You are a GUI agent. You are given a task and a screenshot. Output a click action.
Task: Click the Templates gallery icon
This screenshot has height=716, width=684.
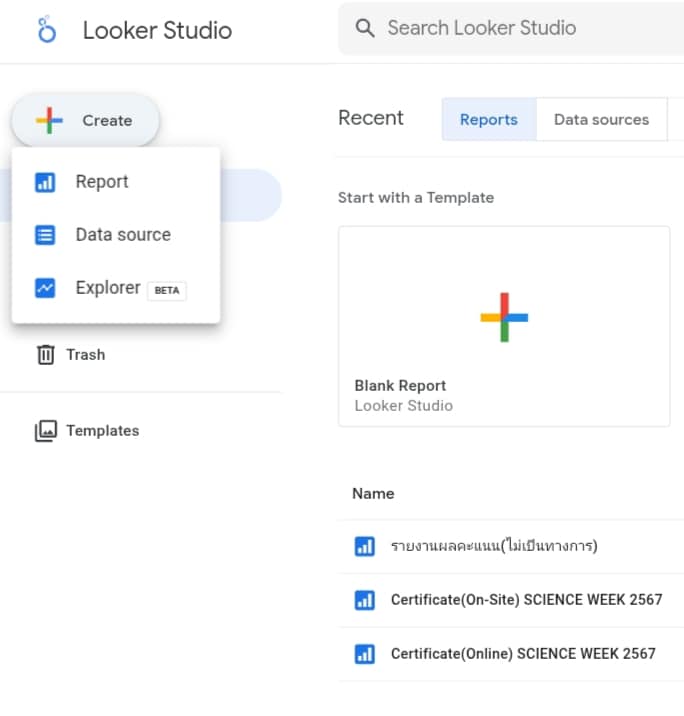[46, 431]
